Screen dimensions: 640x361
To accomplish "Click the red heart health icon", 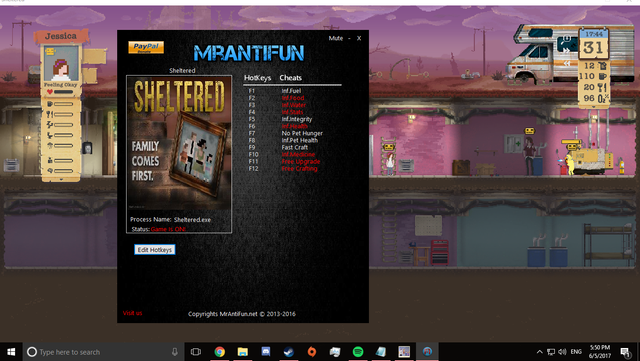I will (49, 92).
